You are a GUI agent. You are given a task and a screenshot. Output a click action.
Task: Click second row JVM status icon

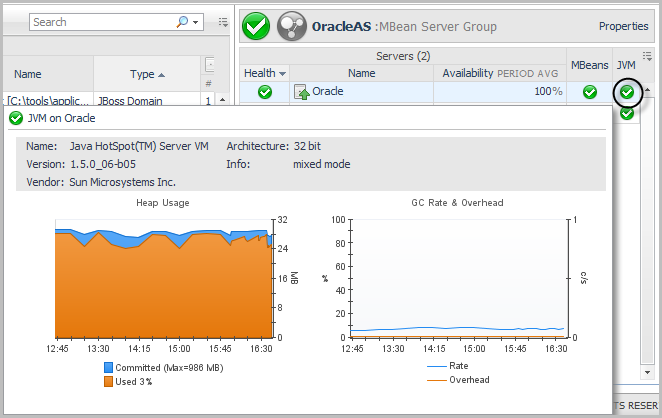(x=627, y=113)
